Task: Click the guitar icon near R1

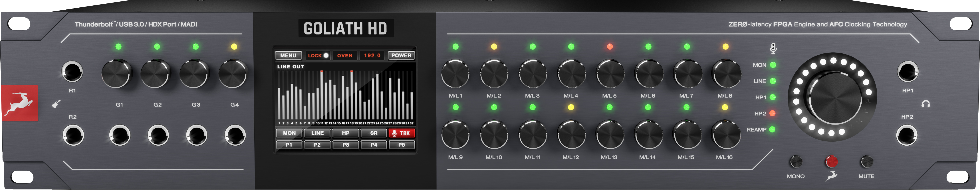Action: [x=56, y=103]
